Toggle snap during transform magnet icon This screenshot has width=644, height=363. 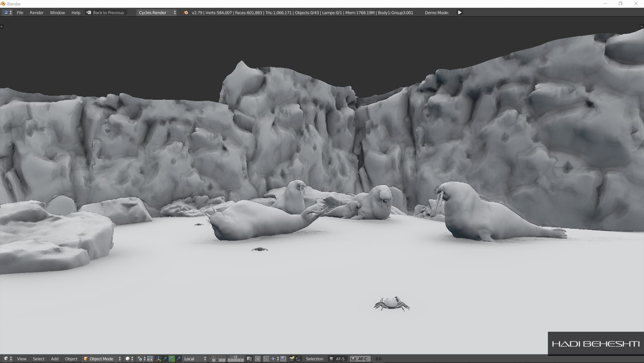[x=266, y=359]
